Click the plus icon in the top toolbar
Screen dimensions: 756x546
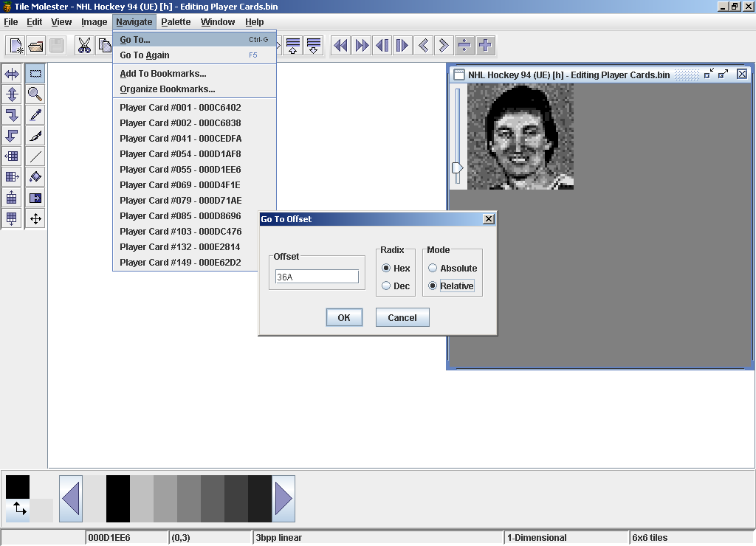point(485,46)
